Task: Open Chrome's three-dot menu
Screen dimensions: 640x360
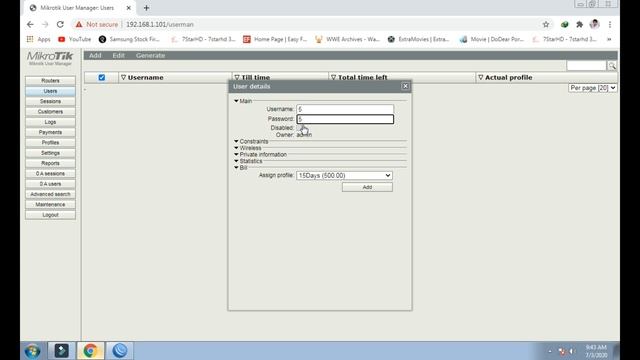Action: pyautogui.click(x=610, y=24)
